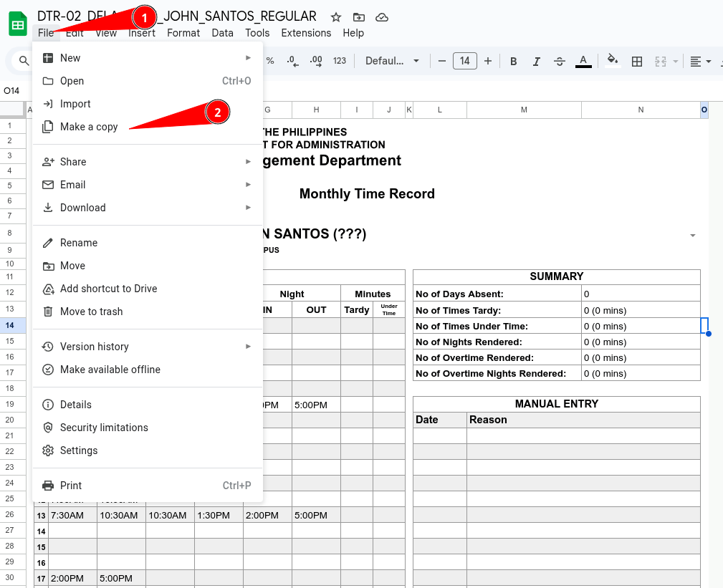Open the fill color picker
Viewport: 723px width, 588px height.
click(x=612, y=62)
